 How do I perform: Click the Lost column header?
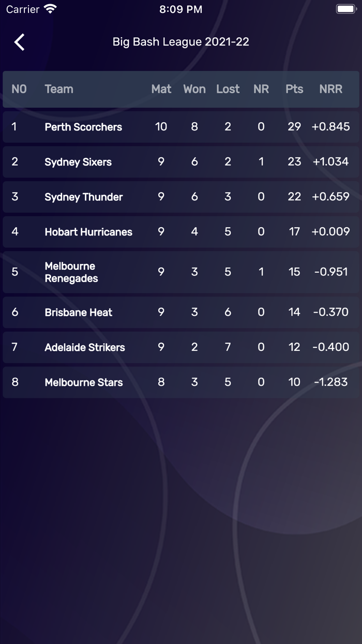pyautogui.click(x=228, y=89)
